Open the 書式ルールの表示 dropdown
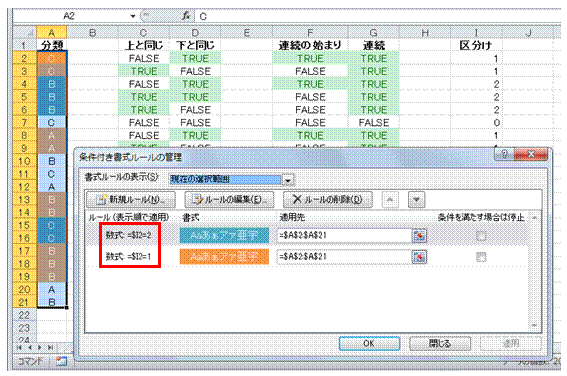This screenshot has height=376, width=567. (288, 179)
